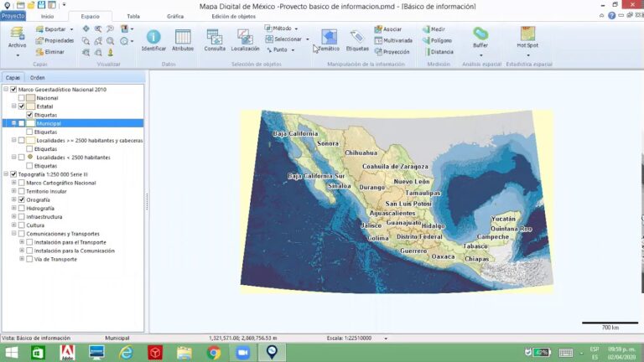Collapse Comunicaciones y Transportes node
The width and height of the screenshot is (644, 362).
coord(13,234)
